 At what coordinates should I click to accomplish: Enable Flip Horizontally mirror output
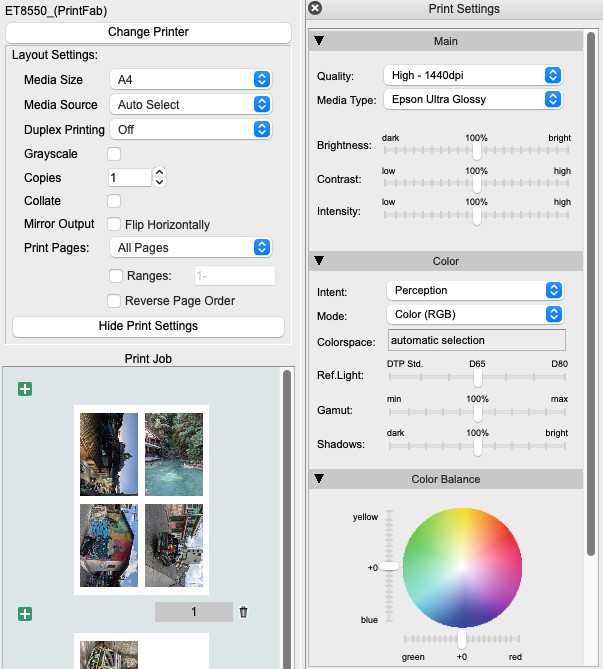coord(114,225)
